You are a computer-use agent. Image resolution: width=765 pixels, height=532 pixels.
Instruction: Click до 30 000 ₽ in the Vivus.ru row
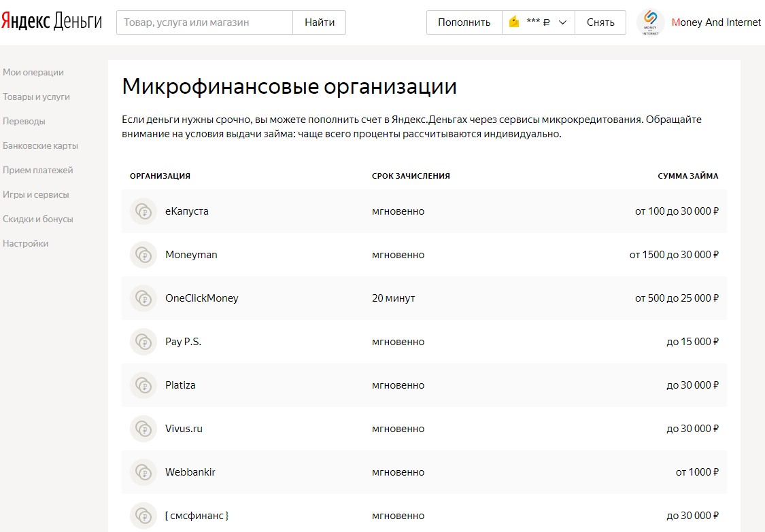692,429
